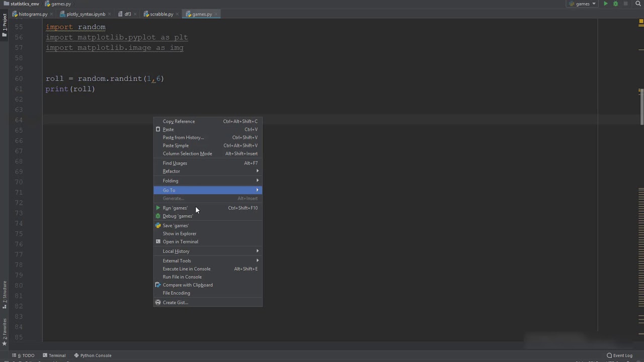The width and height of the screenshot is (644, 362).
Task: Click the Debug bug icon in toolbar
Action: (x=615, y=4)
